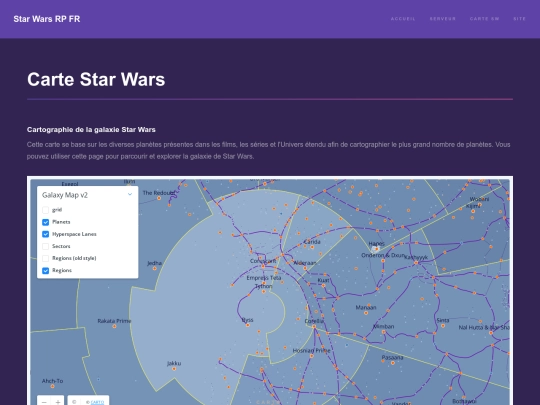Click the 'Hyperspace Lanes' layer label
The width and height of the screenshot is (540, 405).
pos(74,234)
